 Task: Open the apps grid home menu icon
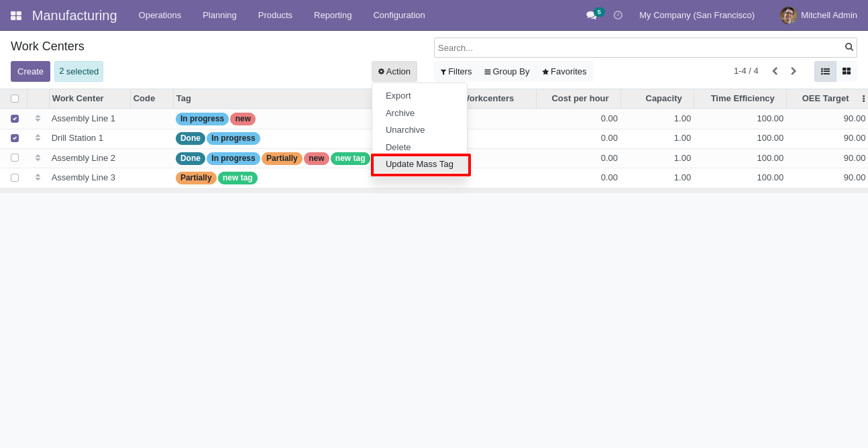coord(16,15)
